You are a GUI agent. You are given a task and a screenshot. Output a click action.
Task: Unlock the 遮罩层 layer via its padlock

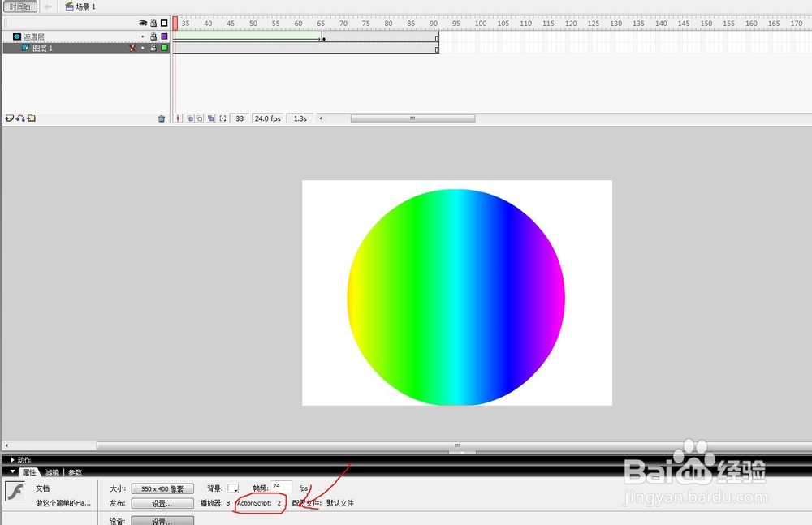[x=153, y=37]
